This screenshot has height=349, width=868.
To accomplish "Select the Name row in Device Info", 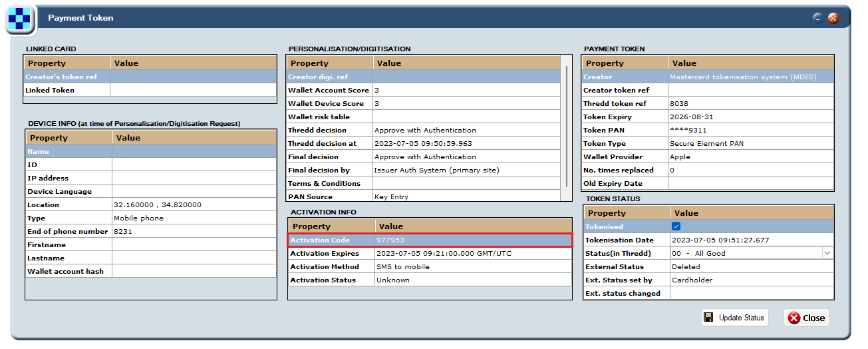I will click(151, 151).
